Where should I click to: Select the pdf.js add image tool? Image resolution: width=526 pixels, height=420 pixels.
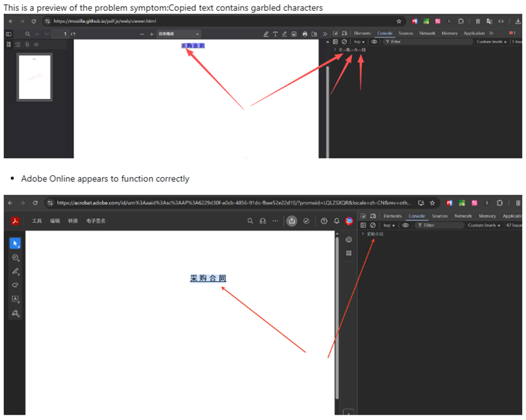click(294, 34)
